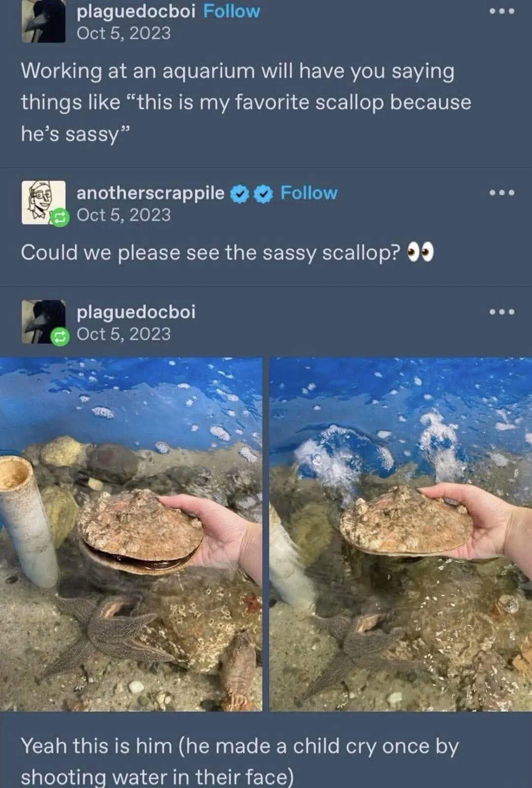The width and height of the screenshot is (532, 788).
Task: Open three-dot menu on top post
Action: (x=502, y=11)
